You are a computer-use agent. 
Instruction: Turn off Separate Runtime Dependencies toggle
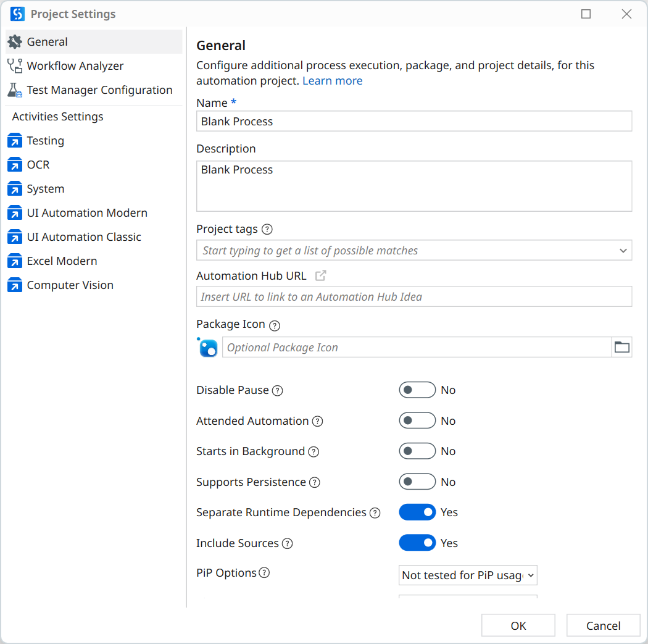(417, 512)
